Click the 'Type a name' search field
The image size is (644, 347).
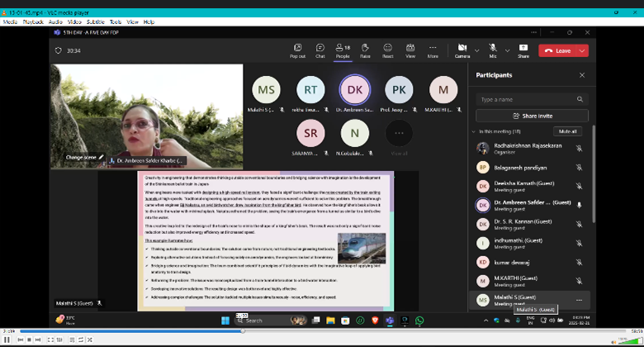532,99
